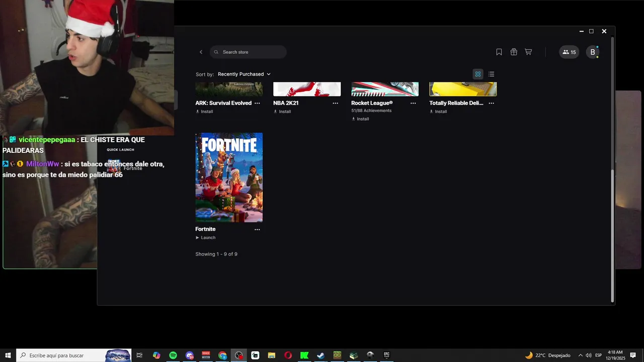
Task: Click Fortnite in Quick Launch overlay
Action: (x=125, y=167)
